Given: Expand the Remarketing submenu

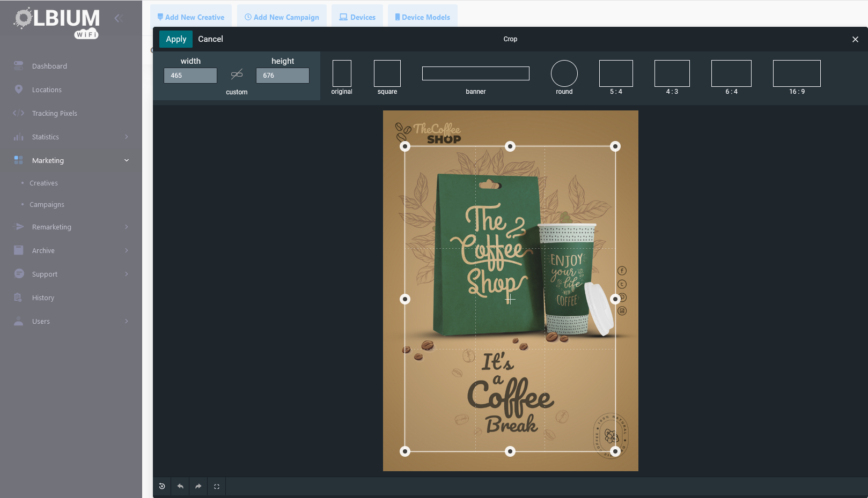Looking at the screenshot, I should pos(71,227).
